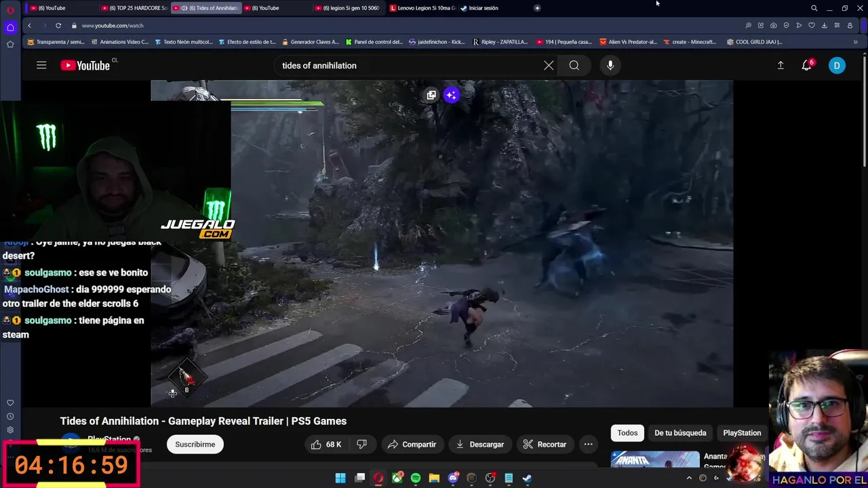Open Generador Claves A... bookmark
The width and height of the screenshot is (868, 488).
tap(311, 42)
